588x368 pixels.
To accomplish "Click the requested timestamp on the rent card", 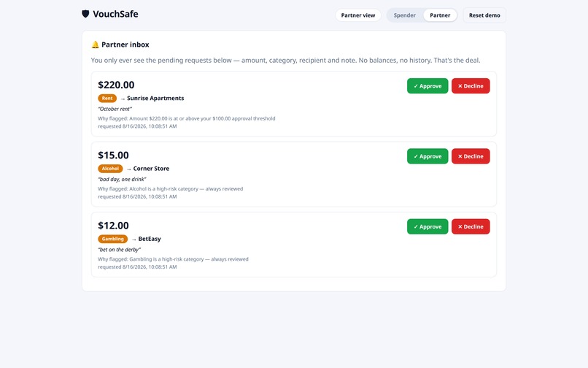I will coord(137,126).
